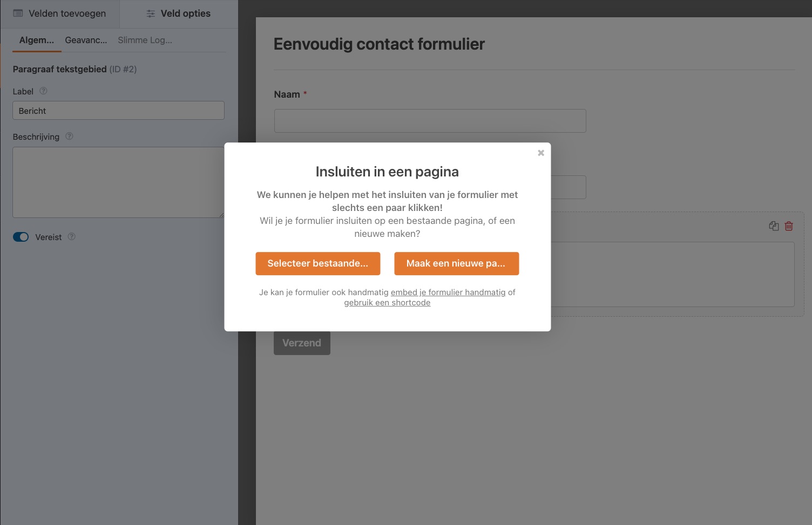The height and width of the screenshot is (525, 812).
Task: Click the help icon next to Label
Action: point(43,91)
